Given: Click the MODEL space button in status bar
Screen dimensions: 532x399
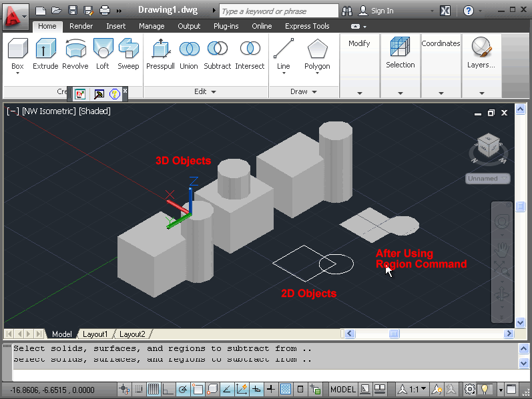Looking at the screenshot, I should point(343,389).
